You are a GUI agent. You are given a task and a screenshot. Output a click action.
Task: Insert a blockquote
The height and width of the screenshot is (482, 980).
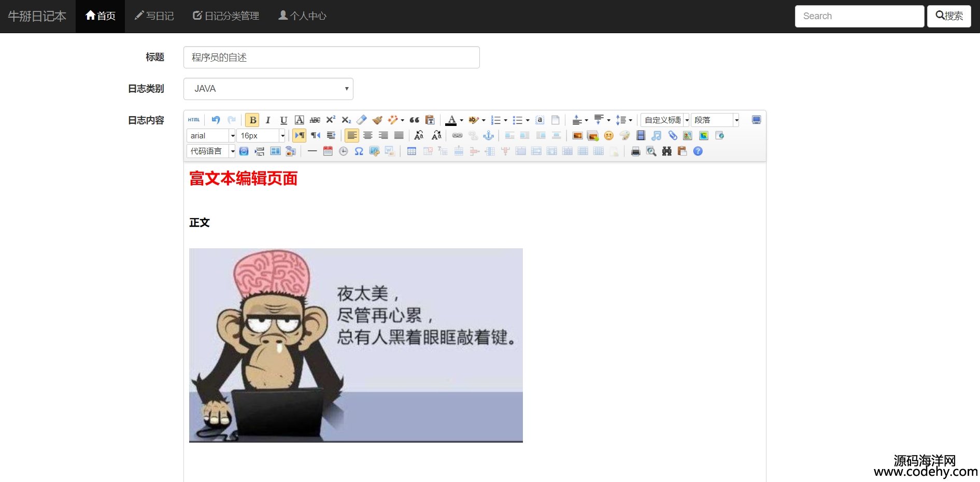[414, 120]
